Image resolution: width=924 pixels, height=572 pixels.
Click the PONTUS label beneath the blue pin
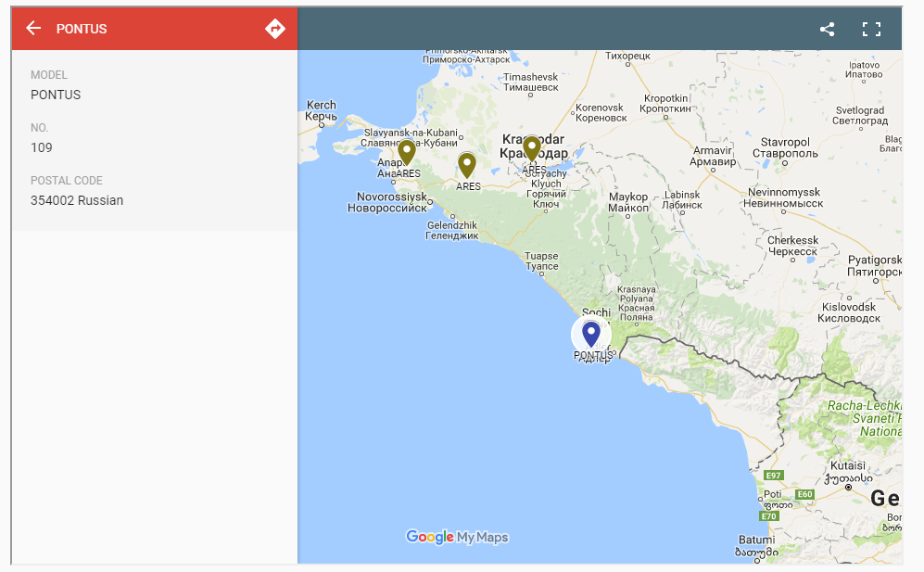pyautogui.click(x=593, y=355)
